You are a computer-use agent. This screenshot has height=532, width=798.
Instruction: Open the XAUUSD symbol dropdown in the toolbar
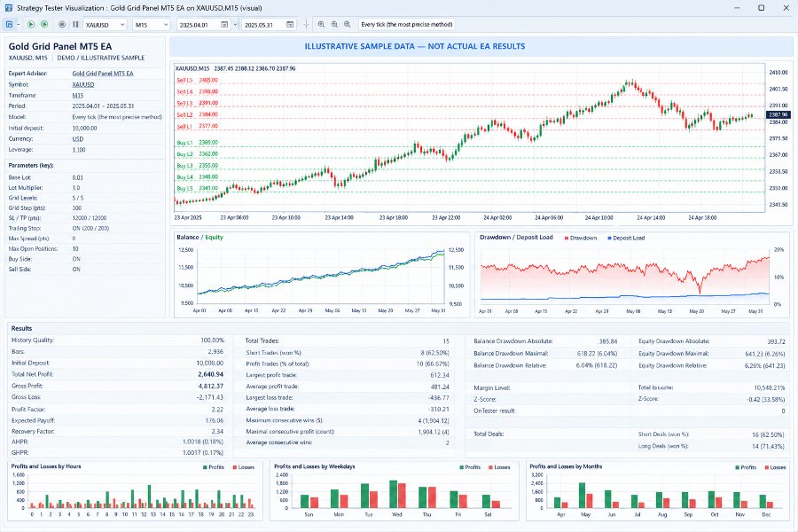105,25
